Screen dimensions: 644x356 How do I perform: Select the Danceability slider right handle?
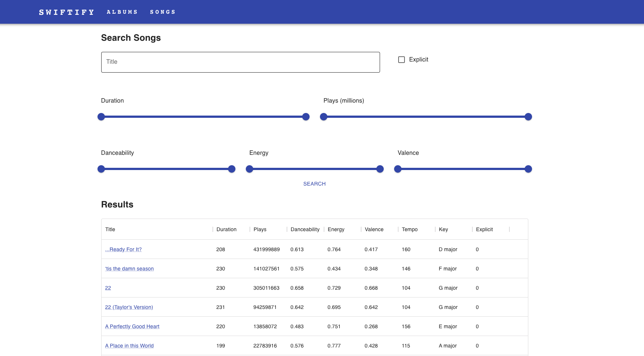click(231, 169)
